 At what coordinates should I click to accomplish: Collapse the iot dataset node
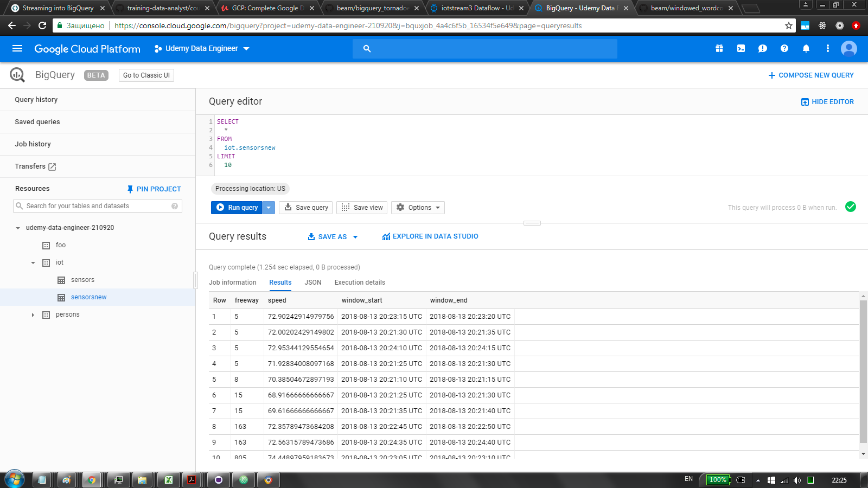[x=33, y=263]
